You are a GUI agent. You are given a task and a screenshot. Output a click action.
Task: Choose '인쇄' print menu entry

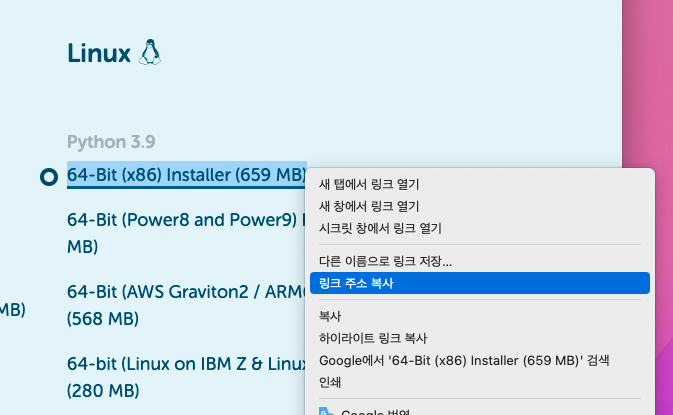coord(480,382)
